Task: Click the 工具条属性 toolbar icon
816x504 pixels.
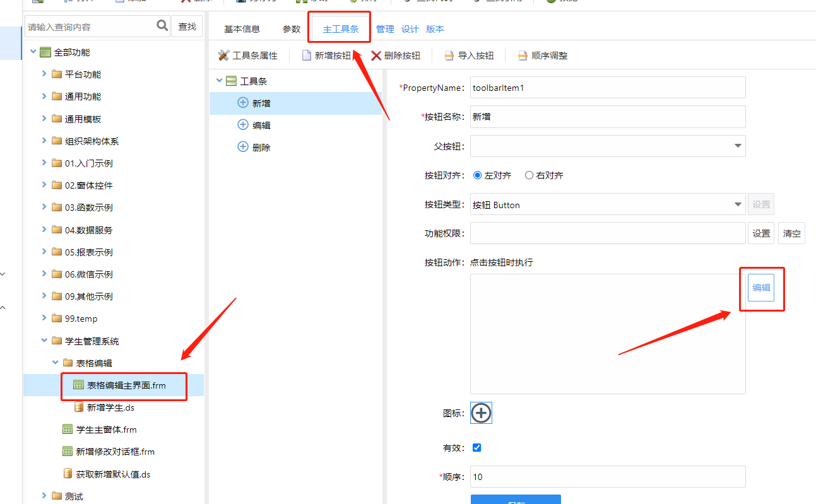Action: [x=223, y=56]
